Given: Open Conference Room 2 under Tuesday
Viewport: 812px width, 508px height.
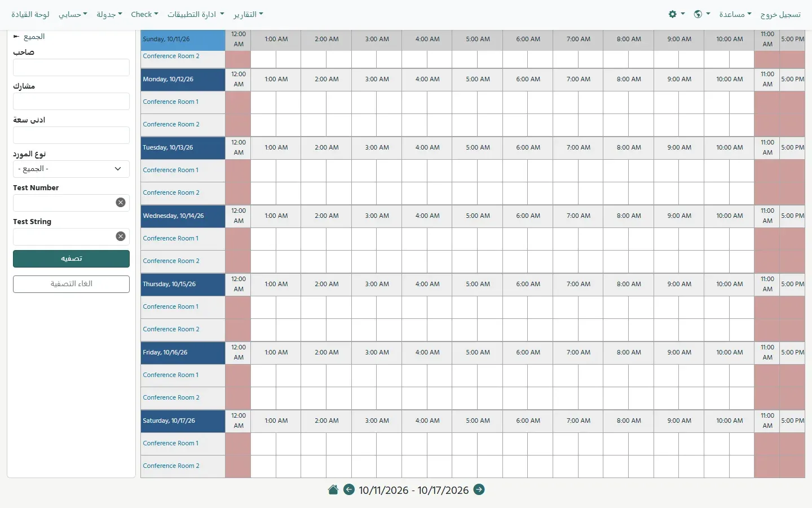Looking at the screenshot, I should (x=171, y=192).
